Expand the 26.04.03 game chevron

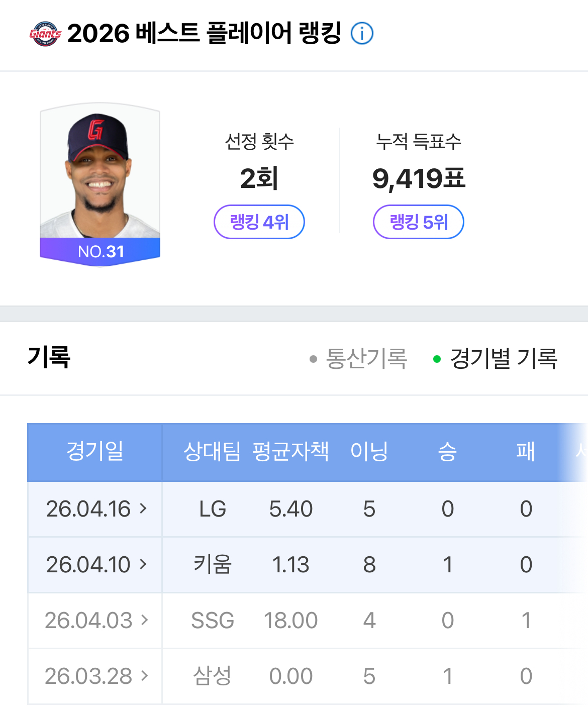pyautogui.click(x=145, y=620)
